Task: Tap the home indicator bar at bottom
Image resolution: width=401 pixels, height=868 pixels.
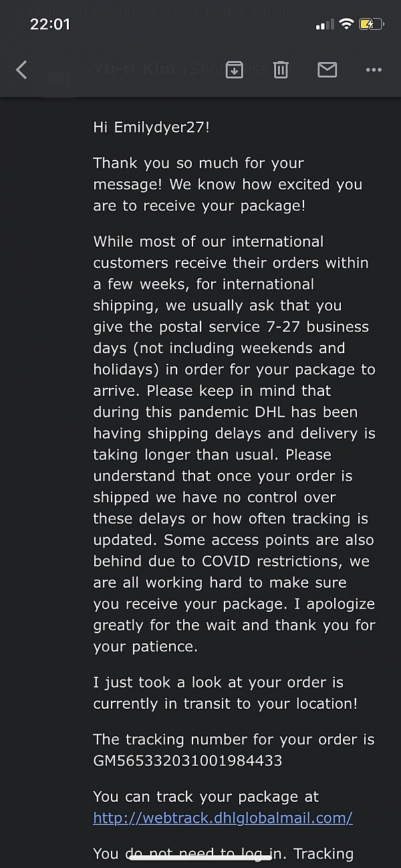Action: pos(200,859)
